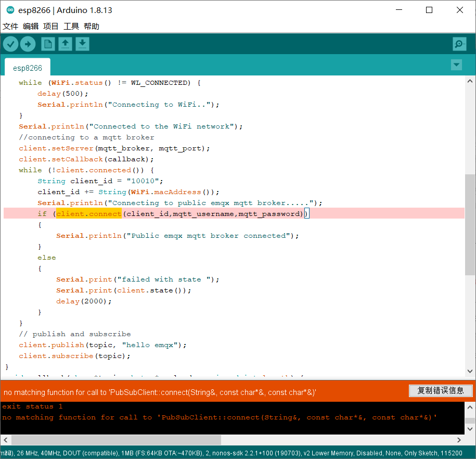Click console error line 'no matching function'
This screenshot has height=459, width=476.
219,418
